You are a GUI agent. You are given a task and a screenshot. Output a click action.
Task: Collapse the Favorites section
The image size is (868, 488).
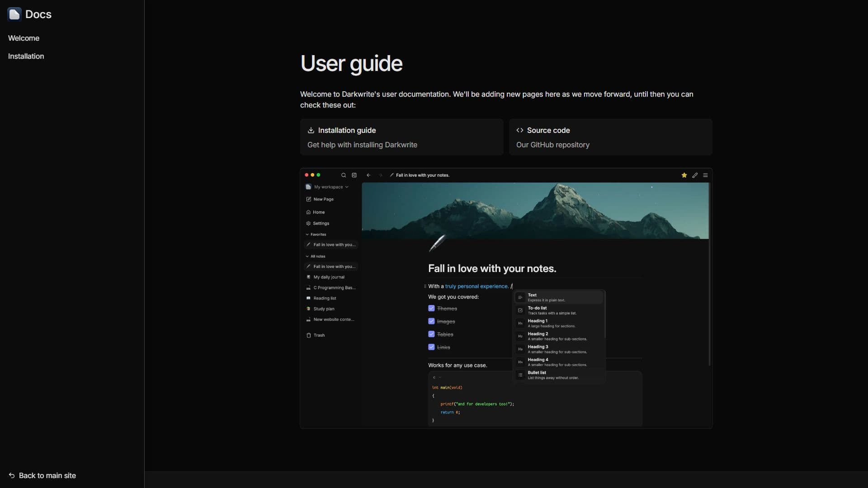pos(316,235)
